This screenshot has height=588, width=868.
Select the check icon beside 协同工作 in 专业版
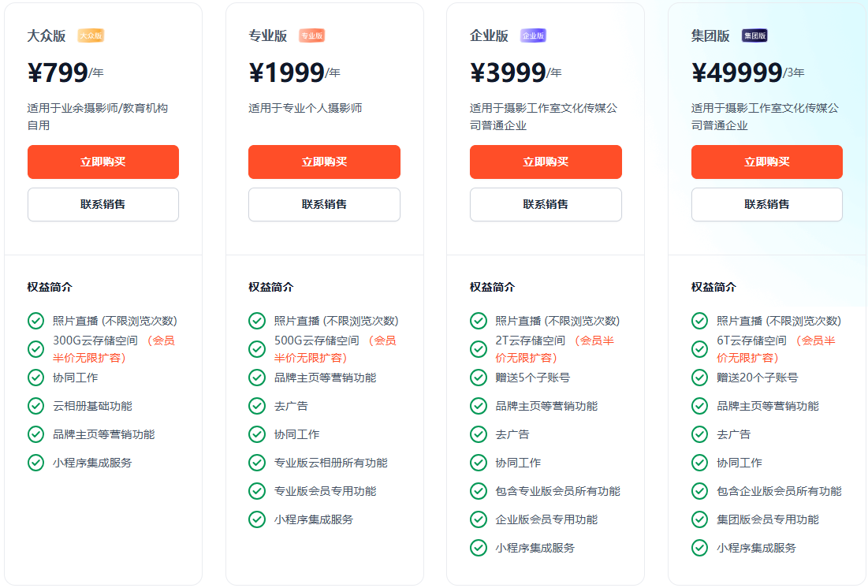click(257, 434)
